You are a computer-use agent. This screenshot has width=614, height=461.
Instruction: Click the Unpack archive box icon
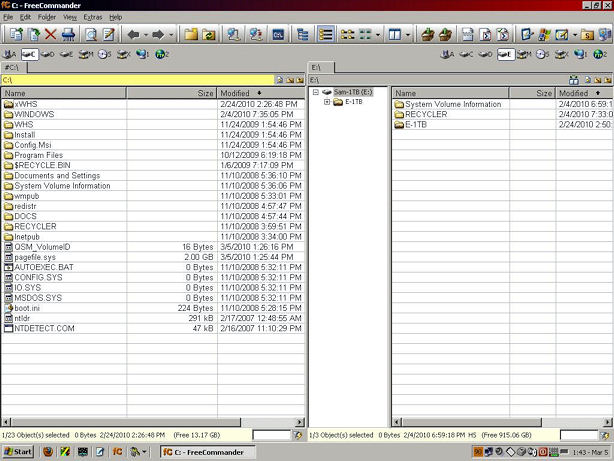coord(445,34)
